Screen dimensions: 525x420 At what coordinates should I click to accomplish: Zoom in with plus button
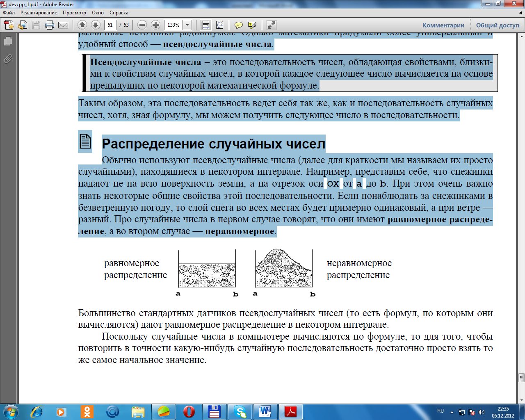point(155,25)
